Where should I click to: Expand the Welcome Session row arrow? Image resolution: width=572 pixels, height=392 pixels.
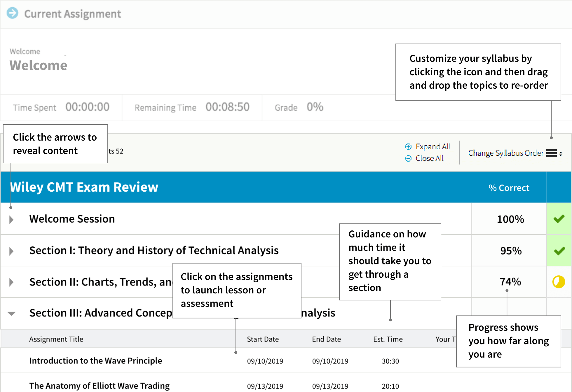(x=11, y=219)
